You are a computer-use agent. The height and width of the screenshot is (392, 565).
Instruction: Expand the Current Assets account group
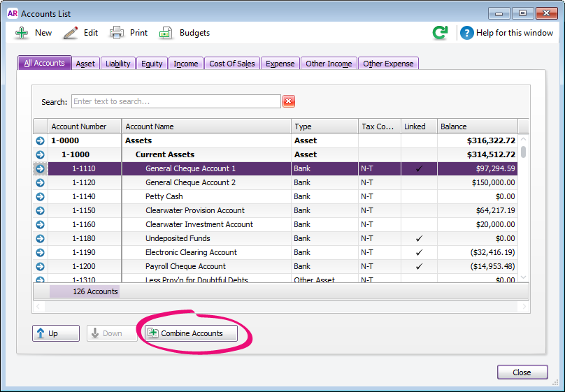coord(40,154)
